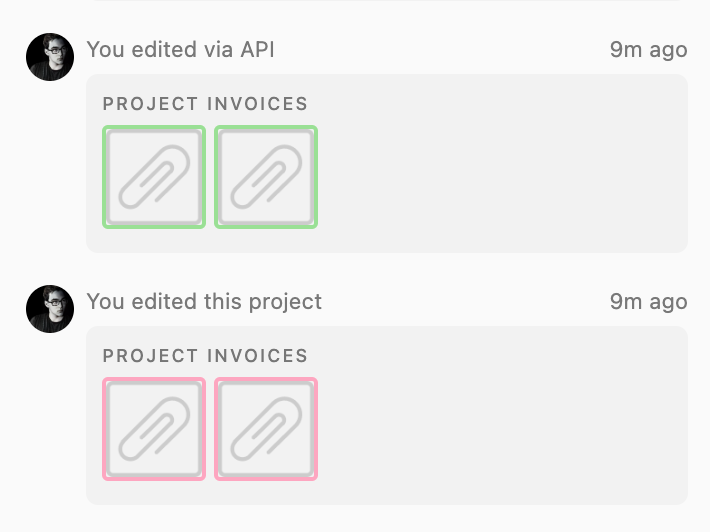This screenshot has height=532, width=710.
Task: Click the avatar beside "You edited this project"
Action: pos(50,309)
